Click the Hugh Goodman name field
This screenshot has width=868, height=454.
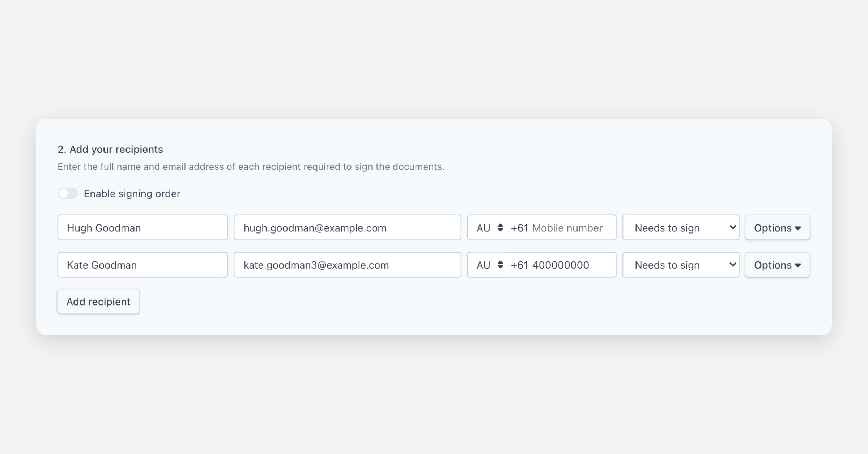click(x=142, y=228)
